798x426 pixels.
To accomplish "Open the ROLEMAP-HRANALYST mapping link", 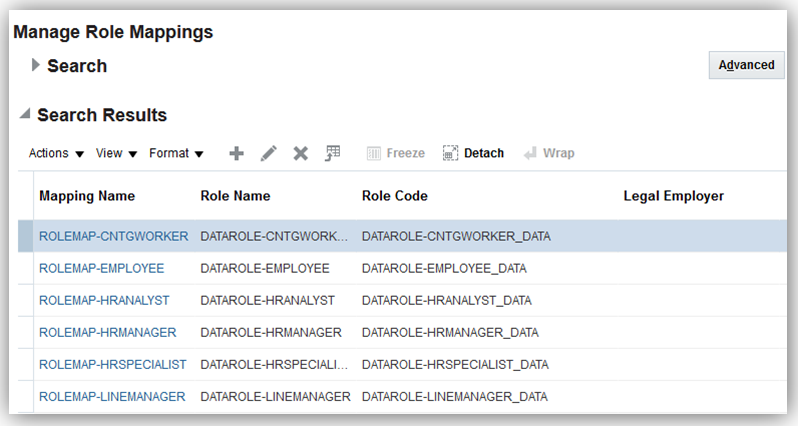I will click(104, 300).
